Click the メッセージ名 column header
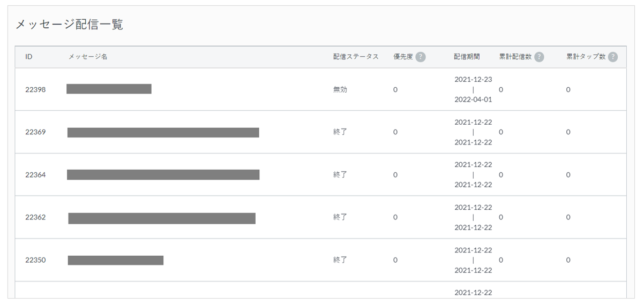This screenshot has height=305, width=644. click(88, 57)
